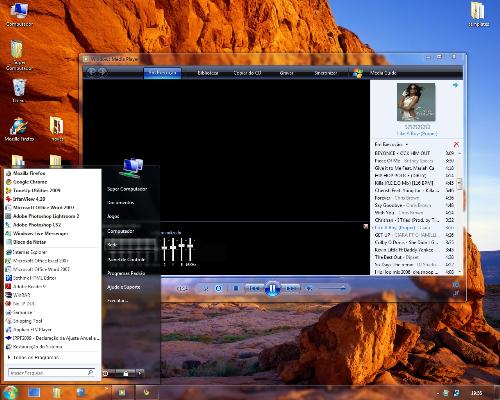Expand Todos os Programas
This screenshot has height=400, width=500.
(x=53, y=357)
